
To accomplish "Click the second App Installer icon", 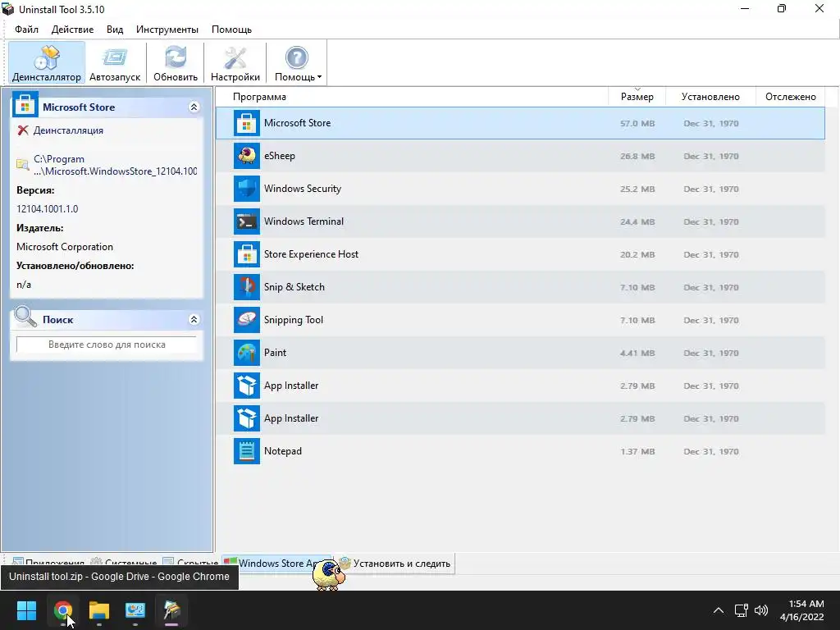I will point(247,418).
